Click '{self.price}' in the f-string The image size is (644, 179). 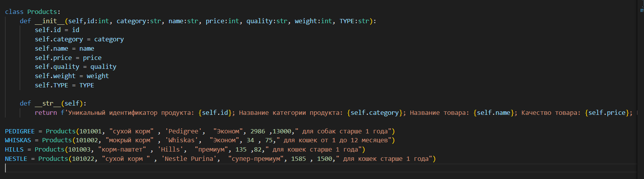tap(607, 113)
